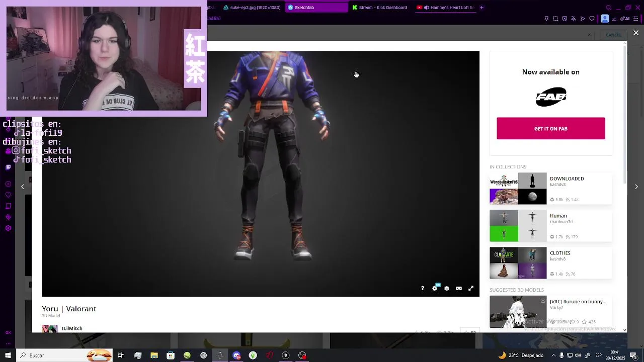
Task: Switch to the suke-ep2.jpg browser tab
Action: [x=252, y=8]
